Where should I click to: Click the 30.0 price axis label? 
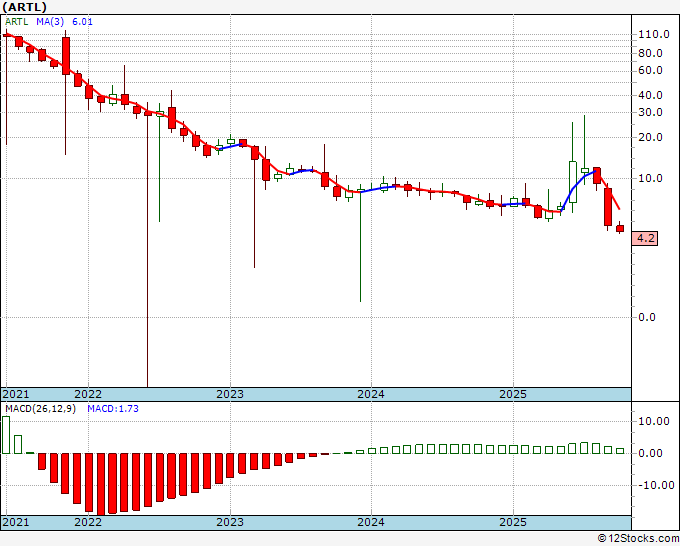point(650,112)
